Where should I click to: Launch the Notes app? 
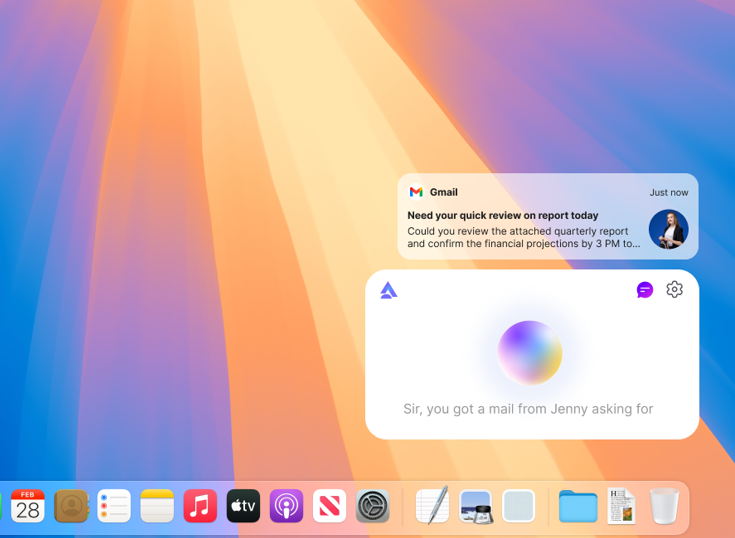(157, 506)
